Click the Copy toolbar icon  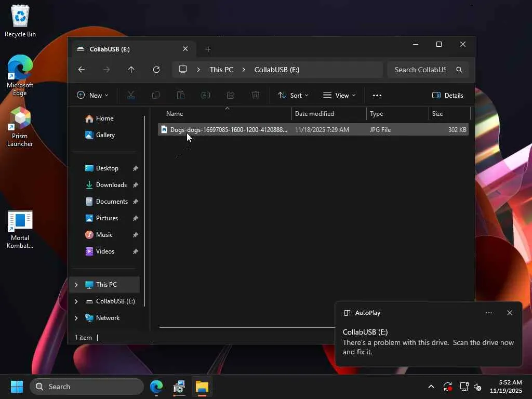tap(156, 96)
